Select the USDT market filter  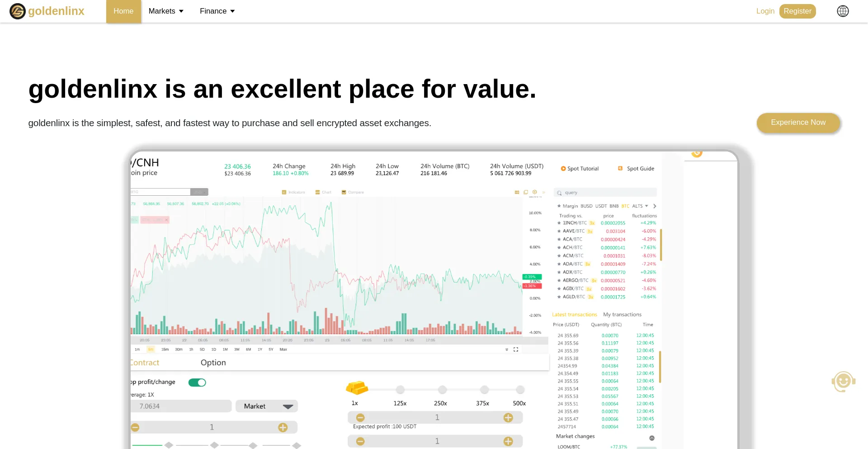tap(601, 206)
